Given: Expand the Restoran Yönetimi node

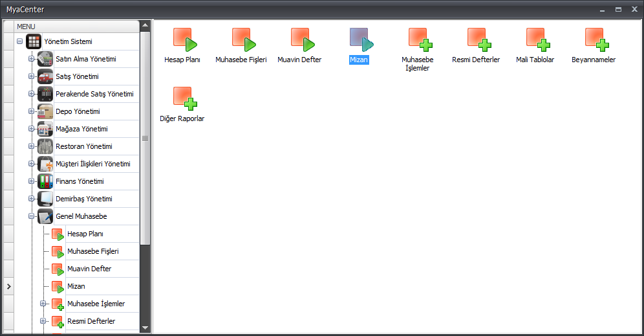Looking at the screenshot, I should pyautogui.click(x=31, y=146).
